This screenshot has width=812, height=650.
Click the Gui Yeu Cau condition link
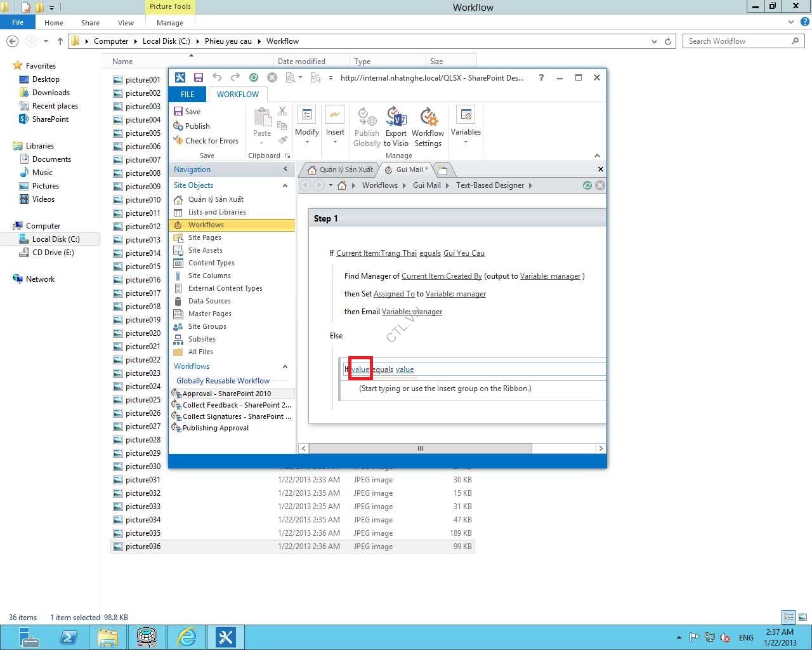(464, 253)
